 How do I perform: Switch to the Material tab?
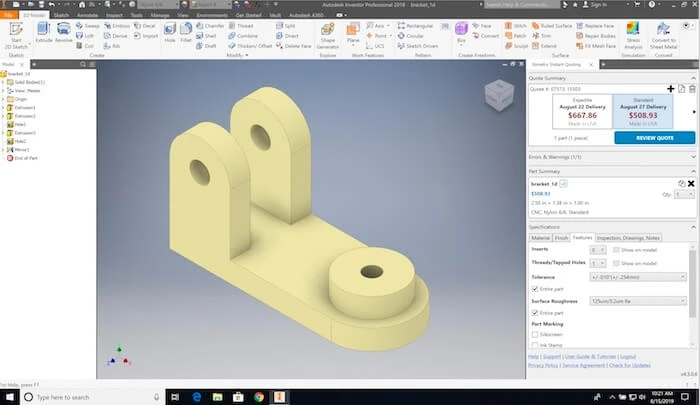tap(540, 238)
